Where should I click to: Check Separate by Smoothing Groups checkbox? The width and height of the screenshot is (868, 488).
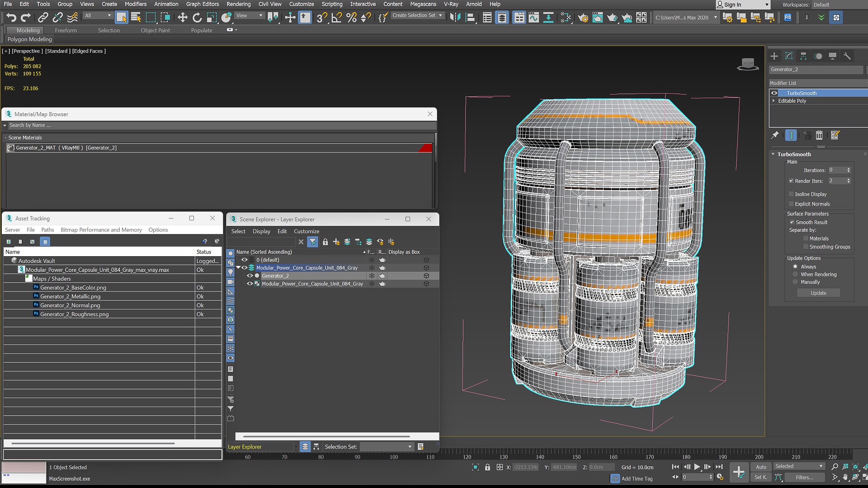[806, 247]
